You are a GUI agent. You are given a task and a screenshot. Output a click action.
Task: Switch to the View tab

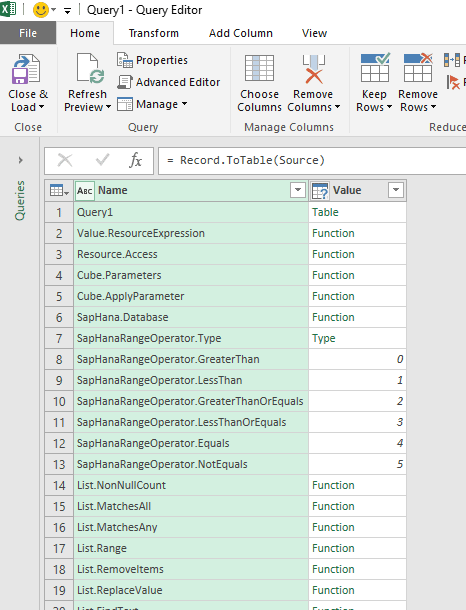point(314,33)
